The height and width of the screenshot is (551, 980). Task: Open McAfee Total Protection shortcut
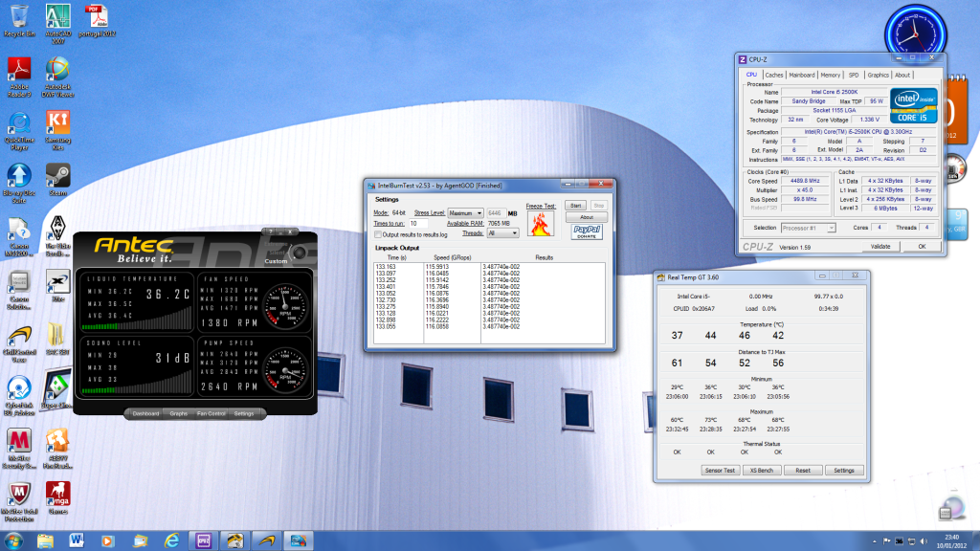click(19, 502)
